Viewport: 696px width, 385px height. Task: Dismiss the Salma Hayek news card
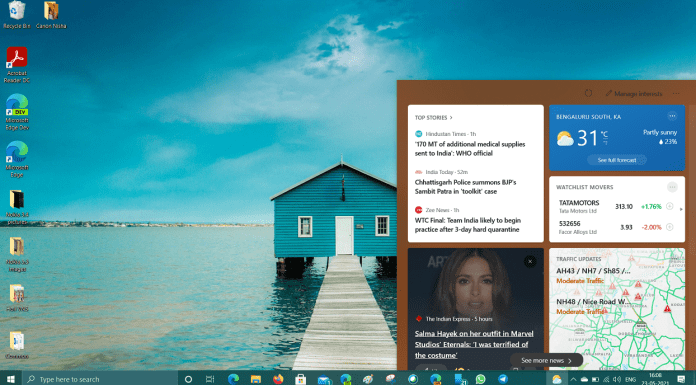[530, 262]
